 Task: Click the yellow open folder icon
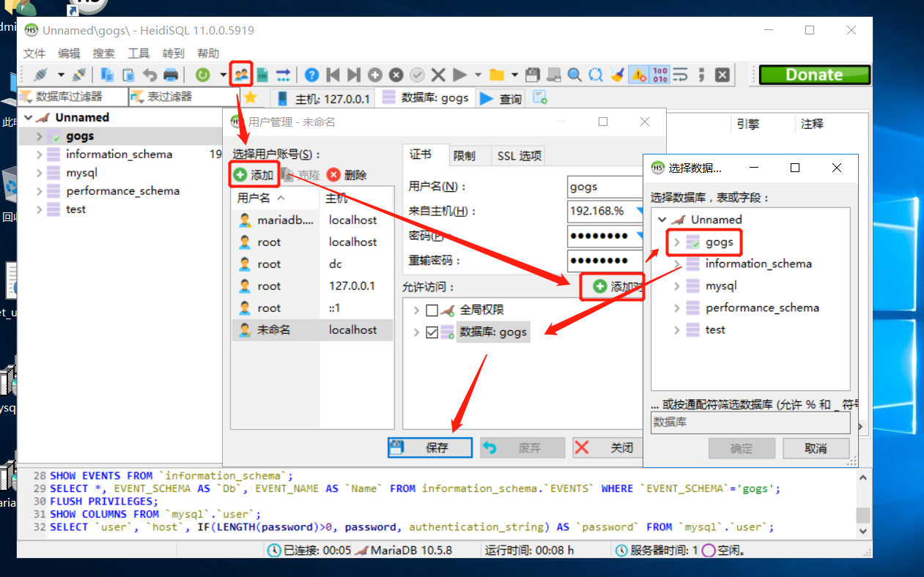click(x=497, y=74)
